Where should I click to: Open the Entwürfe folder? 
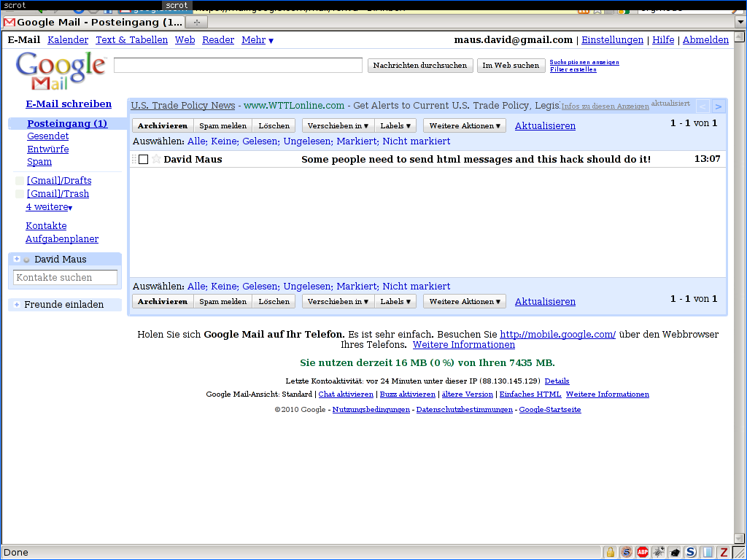[x=47, y=149]
